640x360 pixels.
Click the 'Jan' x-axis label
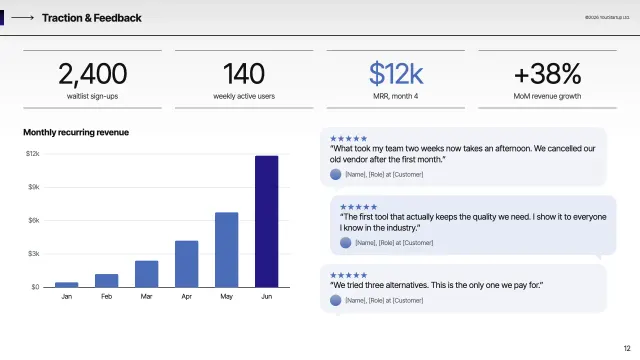[67, 297]
